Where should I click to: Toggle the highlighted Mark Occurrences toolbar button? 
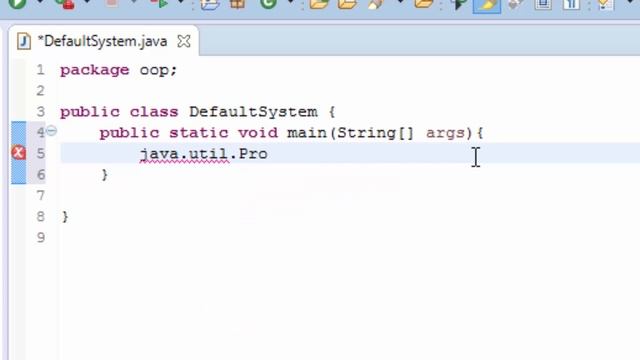[487, 5]
